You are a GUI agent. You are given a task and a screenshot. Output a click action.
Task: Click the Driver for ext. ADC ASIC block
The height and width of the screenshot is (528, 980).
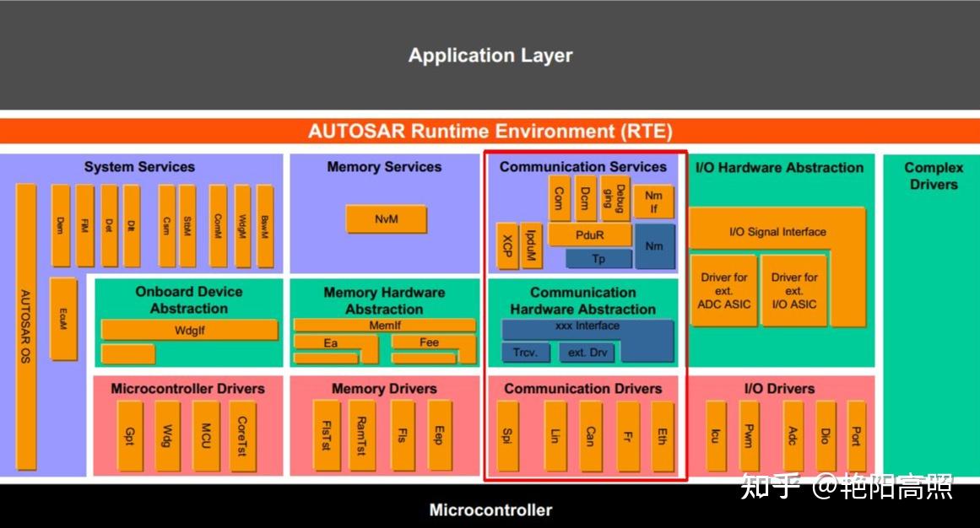pyautogui.click(x=723, y=289)
